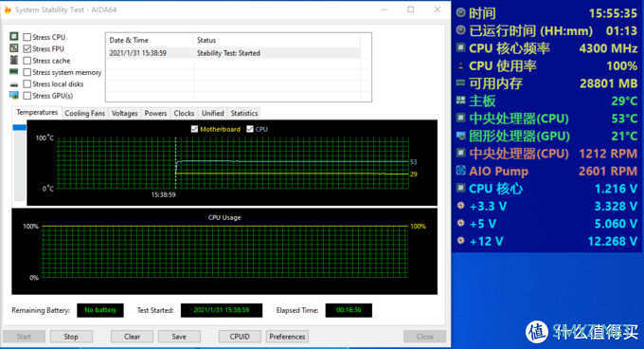The height and width of the screenshot is (349, 644).
Task: Click the Stress FPU percent icon
Action: (x=14, y=48)
